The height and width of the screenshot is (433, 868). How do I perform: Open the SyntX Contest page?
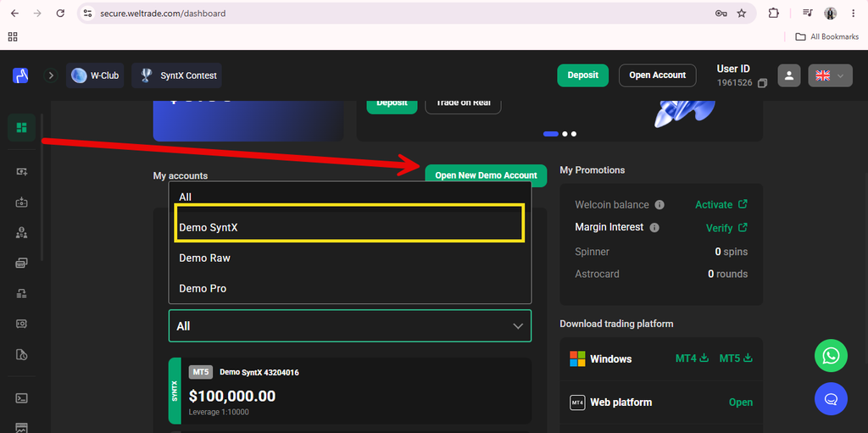[176, 75]
